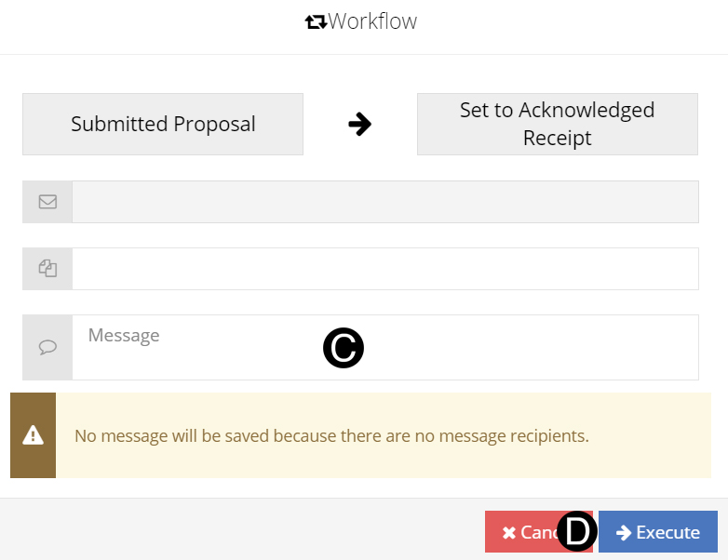The image size is (728, 560).
Task: Click the arrow icon on Execute
Action: [x=624, y=533]
